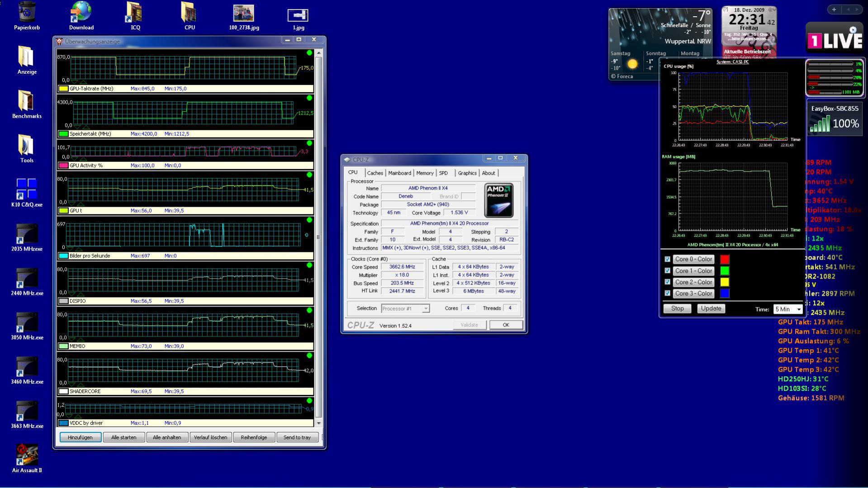Screen dimensions: 868x488
Task: Select the 2440 MHz.exe shortcut
Action: click(27, 281)
